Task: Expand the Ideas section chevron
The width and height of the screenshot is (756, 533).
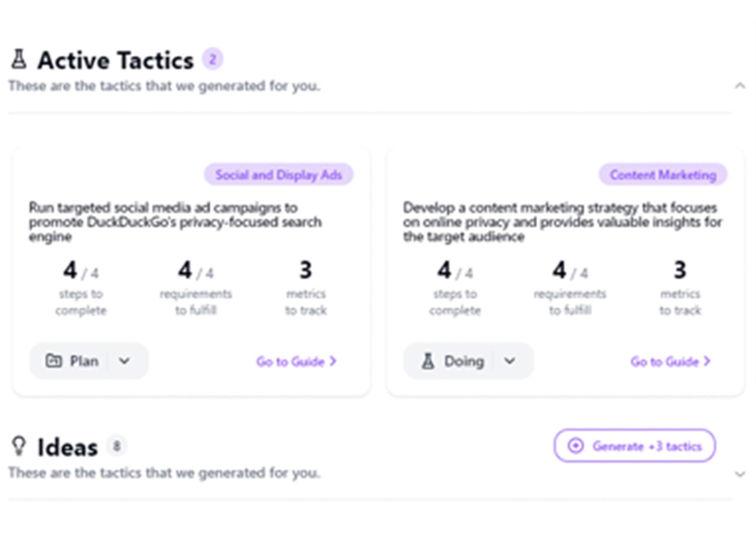Action: pyautogui.click(x=740, y=474)
